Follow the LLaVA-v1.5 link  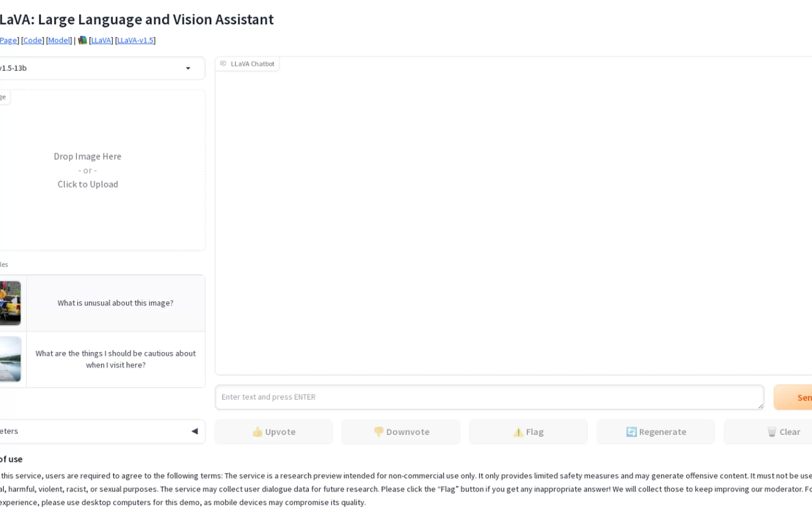pyautogui.click(x=135, y=40)
